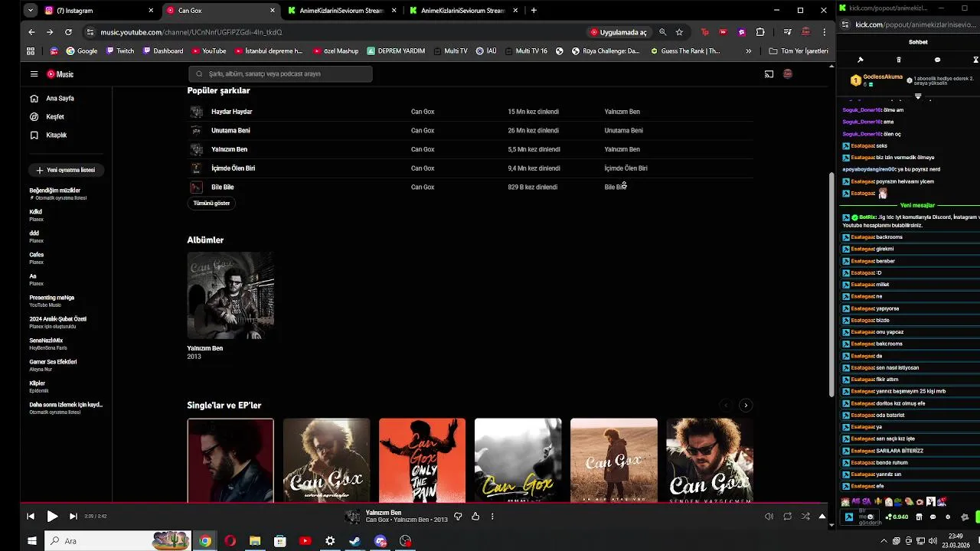Play the current song Yalnızım Ben
This screenshot has height=551, width=980.
coord(52,517)
